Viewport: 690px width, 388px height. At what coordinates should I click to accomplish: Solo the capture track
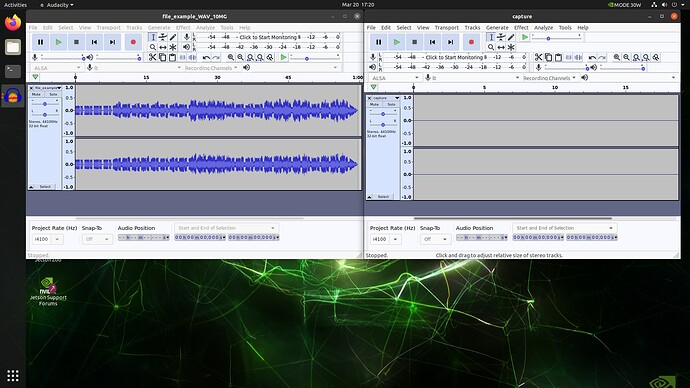(391, 104)
